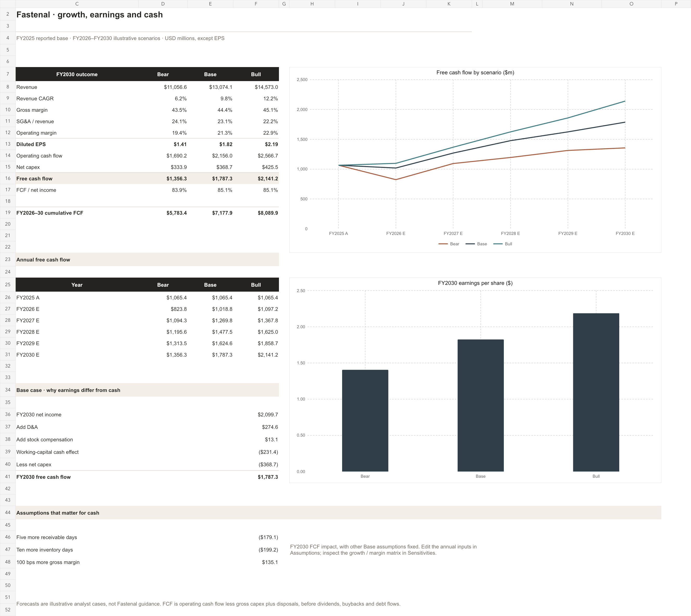Click the forecasts disclaimer footnote text
Viewport: 691px width, 616px height.
pos(208,604)
